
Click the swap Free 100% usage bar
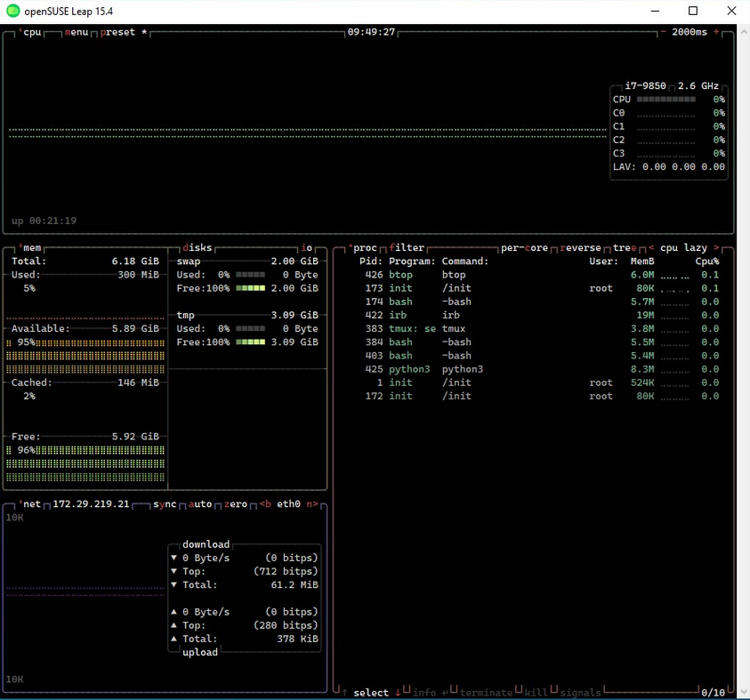[250, 288]
